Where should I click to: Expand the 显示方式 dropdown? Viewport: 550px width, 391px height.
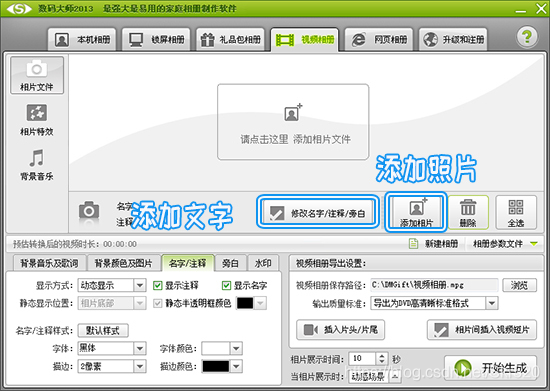coord(140,285)
